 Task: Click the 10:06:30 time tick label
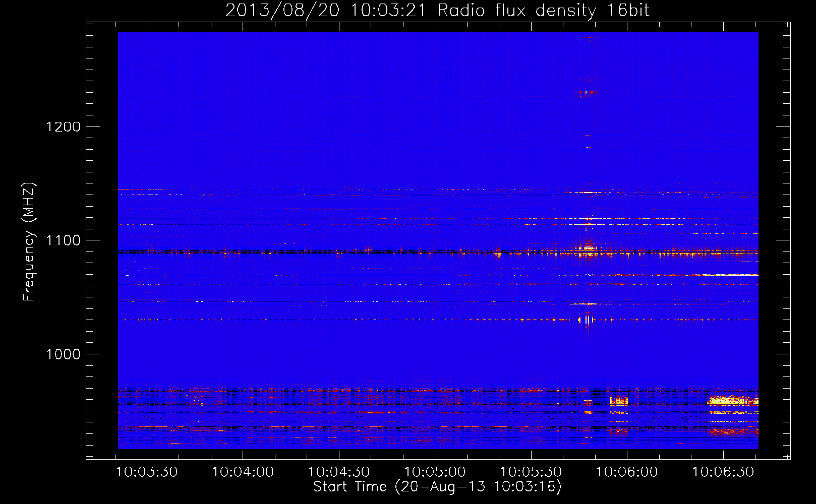tap(723, 472)
